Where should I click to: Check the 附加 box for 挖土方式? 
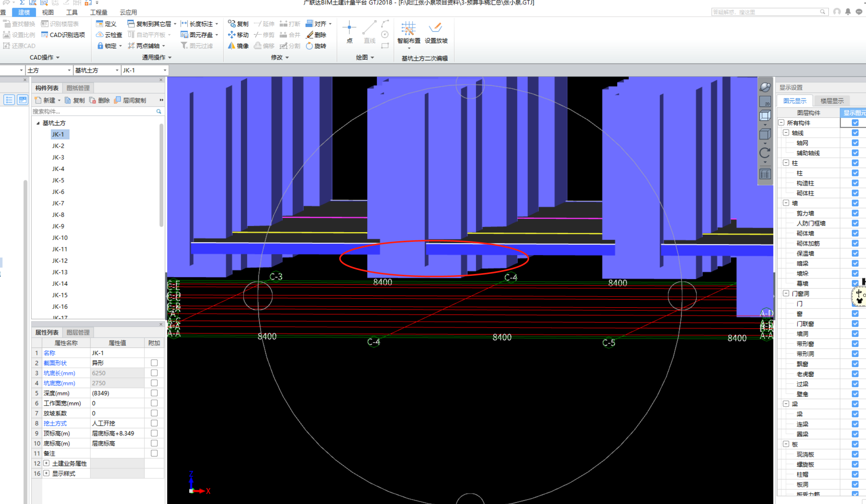click(154, 423)
